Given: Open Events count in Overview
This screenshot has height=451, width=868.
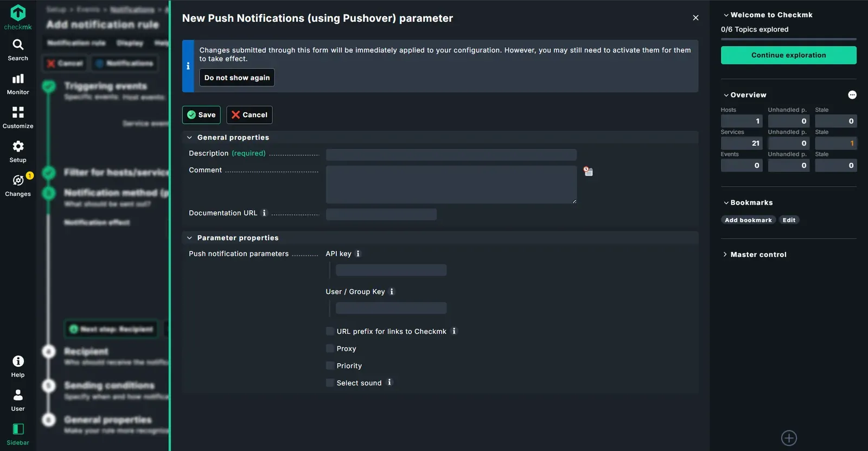Looking at the screenshot, I should (x=742, y=166).
